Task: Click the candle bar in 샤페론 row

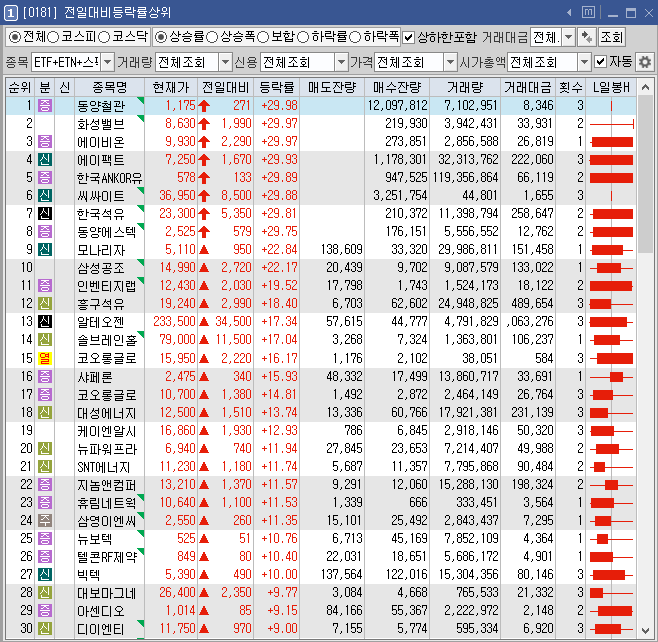Action: (x=611, y=377)
